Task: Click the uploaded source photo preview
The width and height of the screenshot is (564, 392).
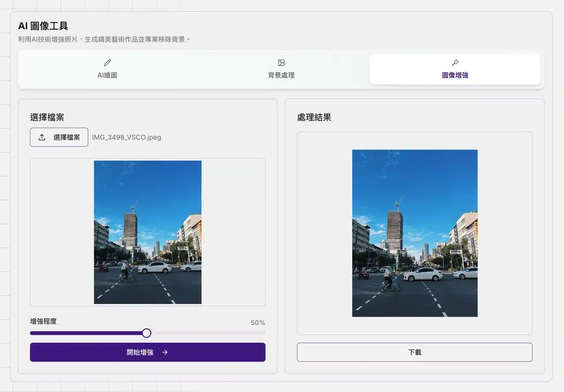Action: point(148,232)
